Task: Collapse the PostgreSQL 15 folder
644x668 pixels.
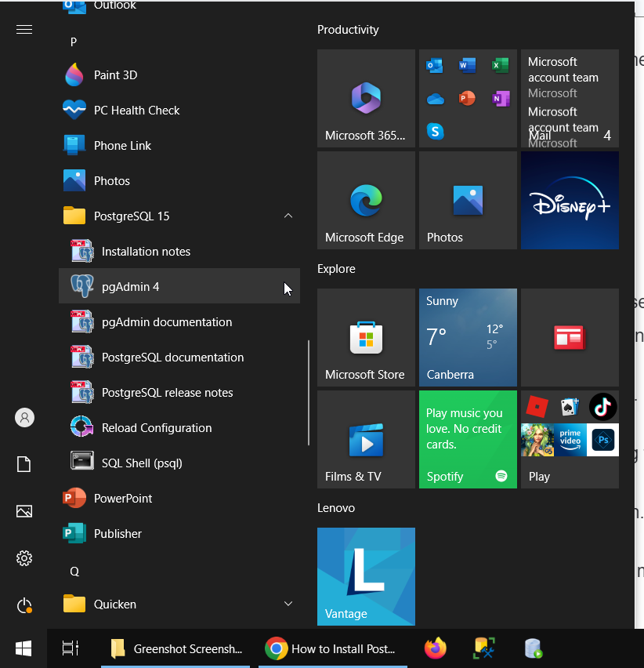Action: click(288, 216)
